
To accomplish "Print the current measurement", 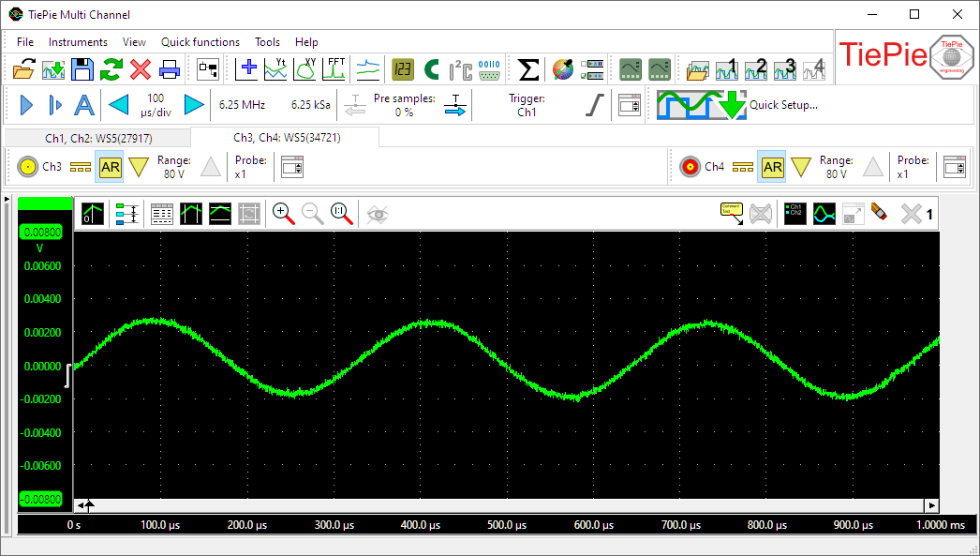I will [x=169, y=68].
